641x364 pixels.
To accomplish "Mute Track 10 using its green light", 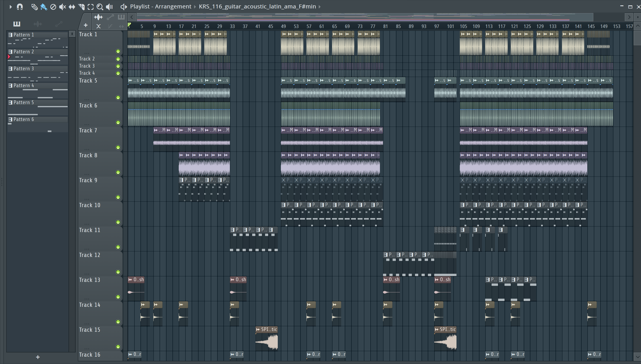I will pos(118,222).
